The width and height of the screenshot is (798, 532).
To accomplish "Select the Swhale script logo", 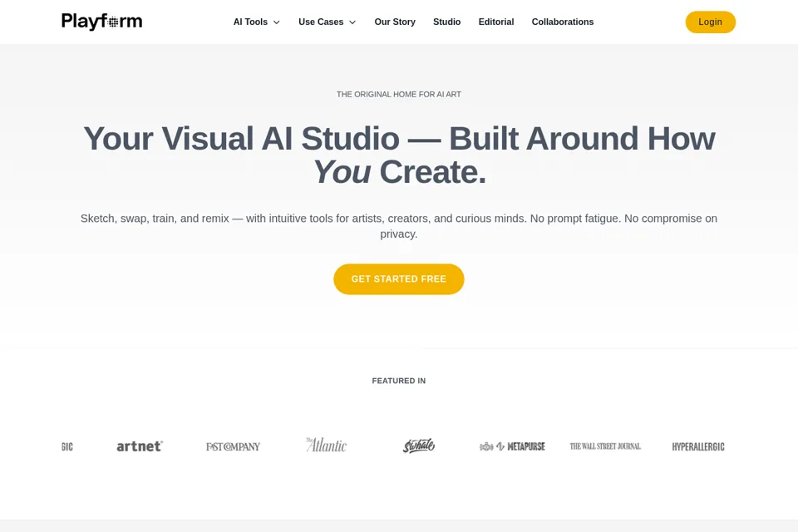I will (419, 446).
